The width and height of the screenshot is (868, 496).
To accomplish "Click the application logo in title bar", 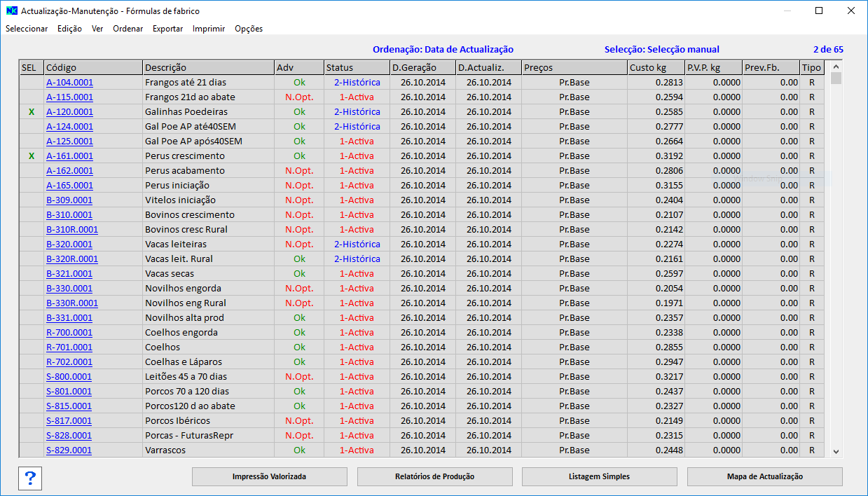I will 11,11.
